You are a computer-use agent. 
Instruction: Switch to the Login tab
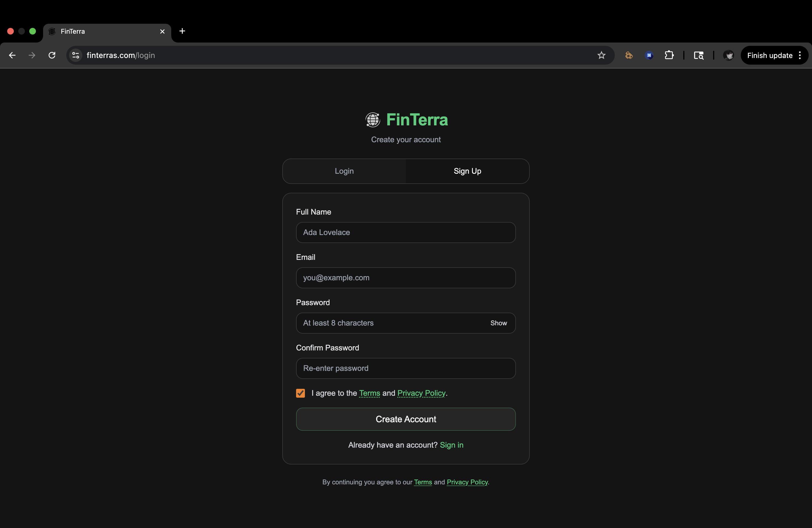point(344,171)
